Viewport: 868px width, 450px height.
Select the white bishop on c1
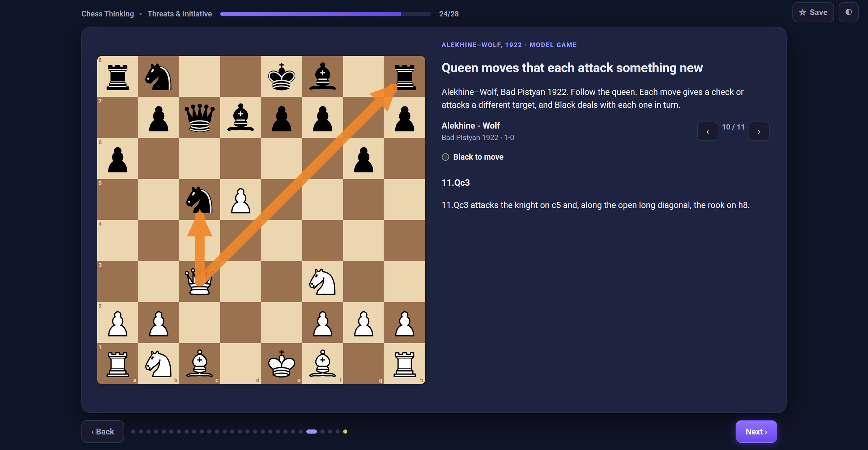coord(200,363)
